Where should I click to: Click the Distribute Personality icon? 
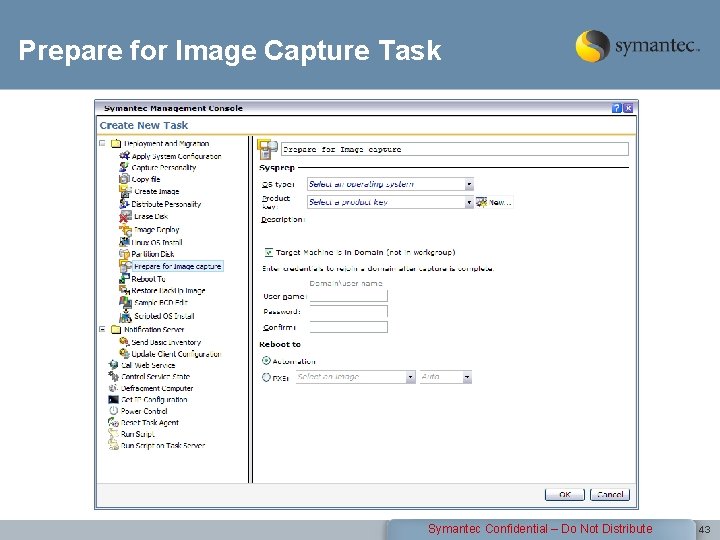coord(124,203)
